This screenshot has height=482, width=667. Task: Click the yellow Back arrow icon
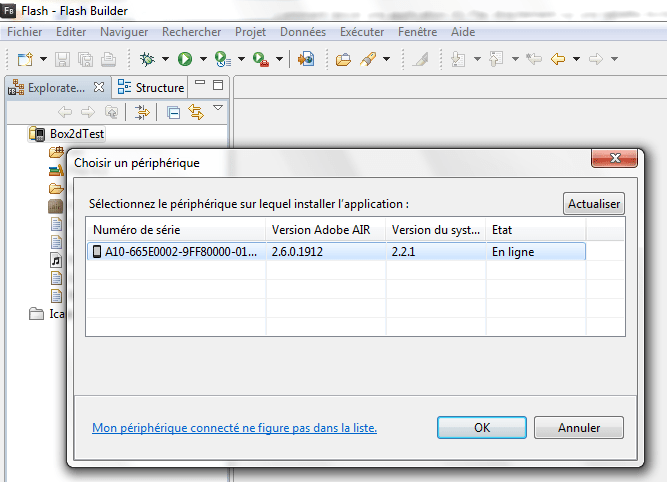coord(558,59)
